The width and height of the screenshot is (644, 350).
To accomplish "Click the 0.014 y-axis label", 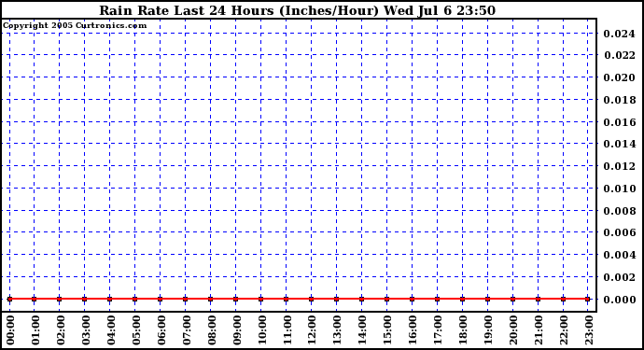I will (x=619, y=144).
